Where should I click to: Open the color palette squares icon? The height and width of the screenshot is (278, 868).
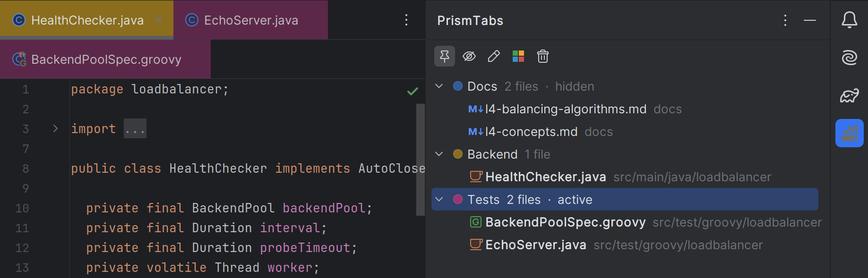[x=518, y=57]
